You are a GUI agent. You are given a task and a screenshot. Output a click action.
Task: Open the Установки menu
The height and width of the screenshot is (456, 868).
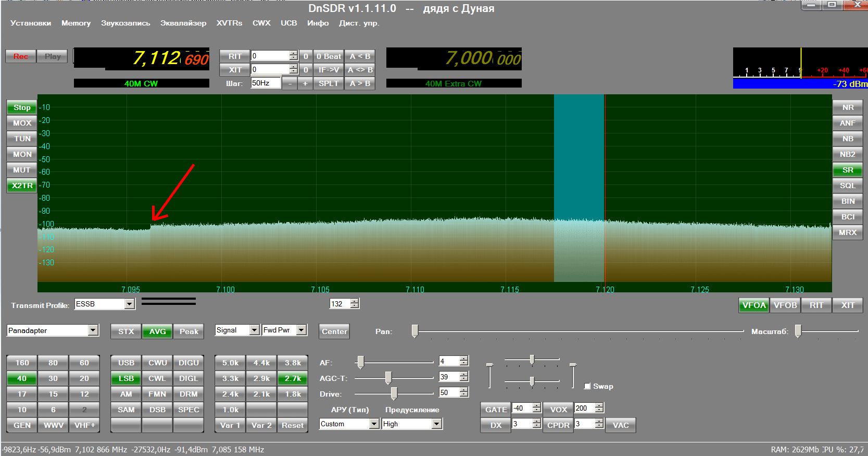[x=31, y=23]
